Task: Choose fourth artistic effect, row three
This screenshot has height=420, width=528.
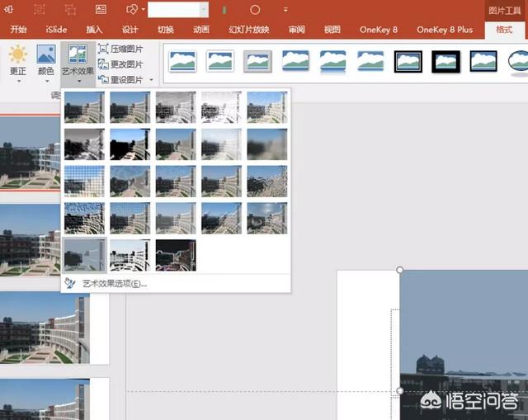Action: (x=221, y=182)
